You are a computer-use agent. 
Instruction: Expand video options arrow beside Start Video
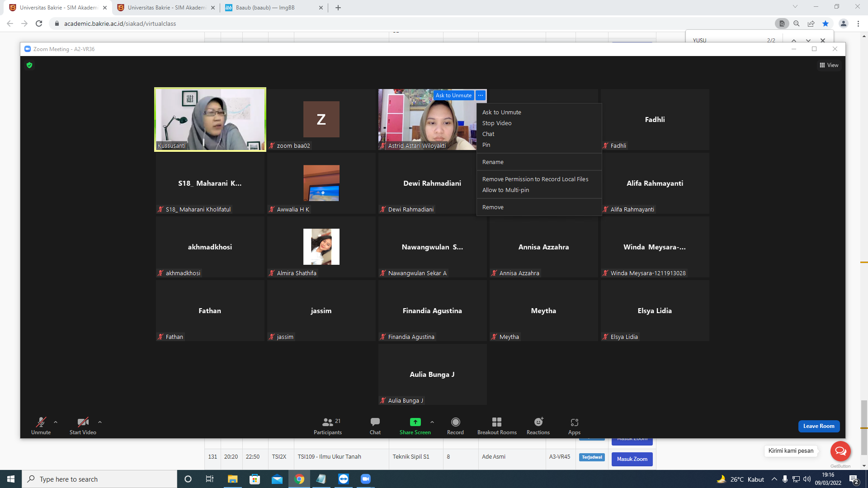[100, 422]
